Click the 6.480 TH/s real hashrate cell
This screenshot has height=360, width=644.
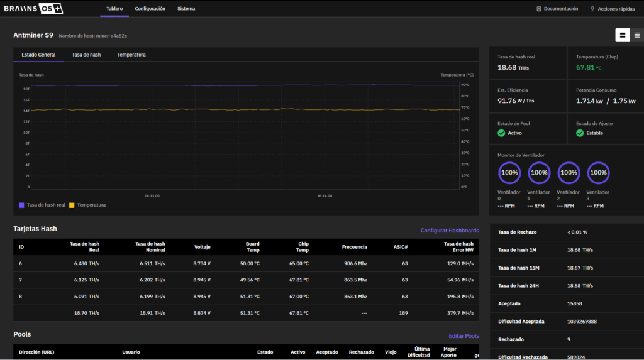pos(87,263)
